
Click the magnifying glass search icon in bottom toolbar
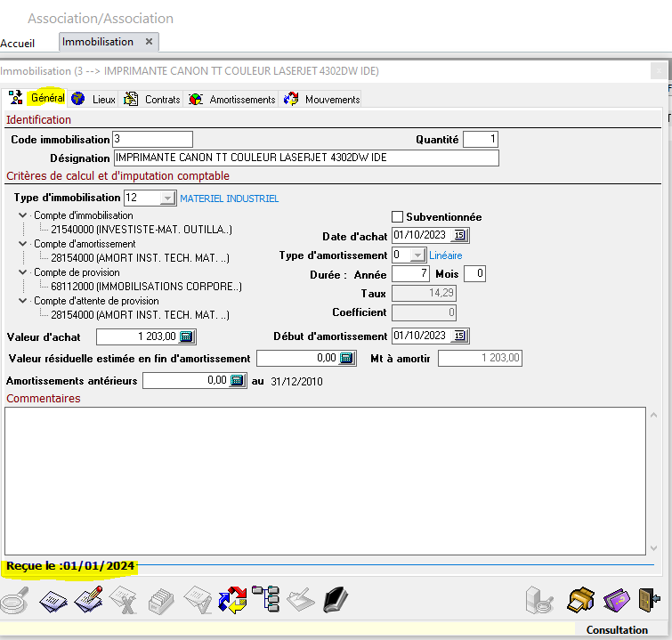point(14,600)
